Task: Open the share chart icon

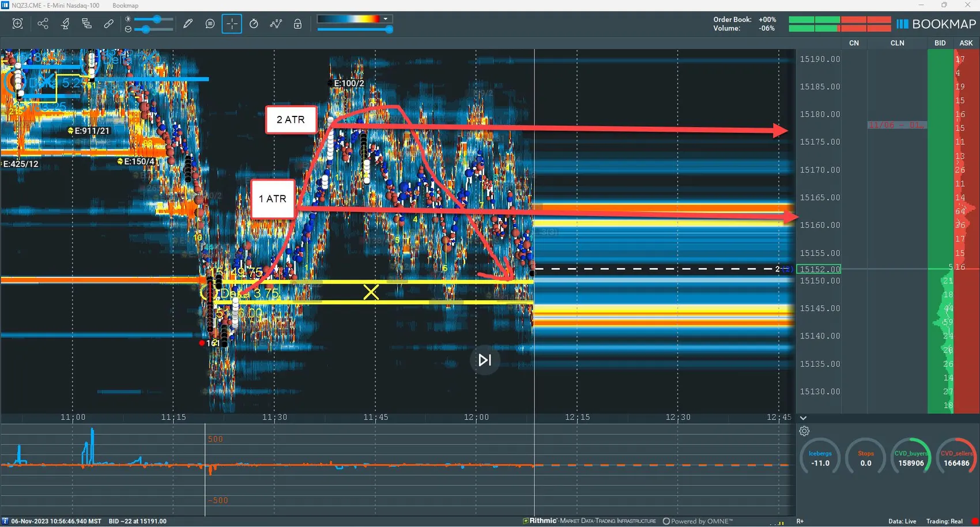Action: point(43,24)
